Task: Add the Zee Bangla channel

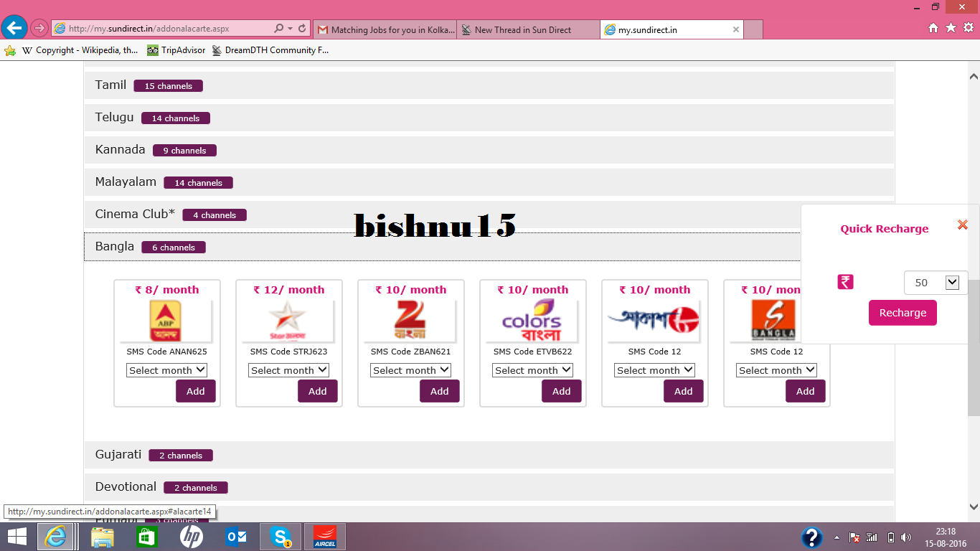Action: 440,391
